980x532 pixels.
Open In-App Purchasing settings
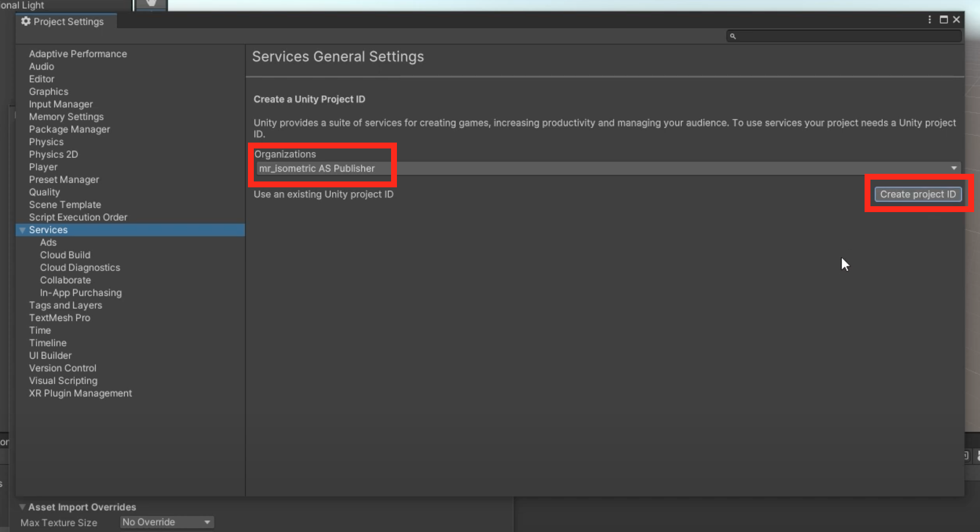81,293
